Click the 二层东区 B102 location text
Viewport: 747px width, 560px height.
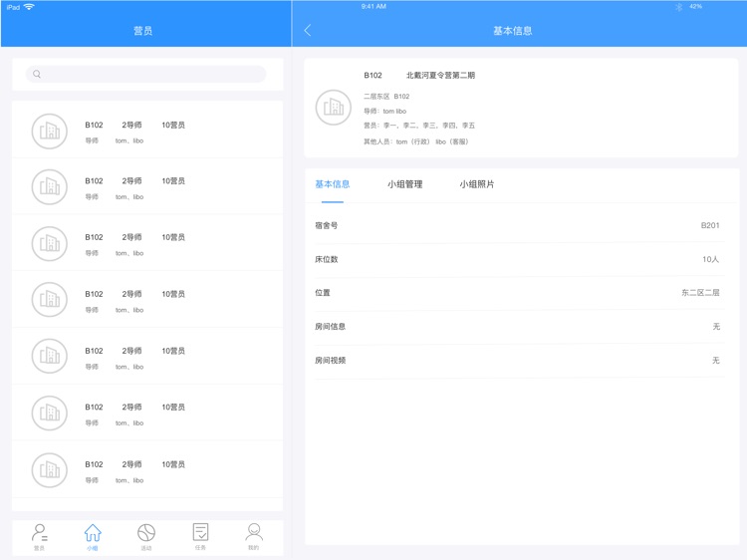(386, 97)
